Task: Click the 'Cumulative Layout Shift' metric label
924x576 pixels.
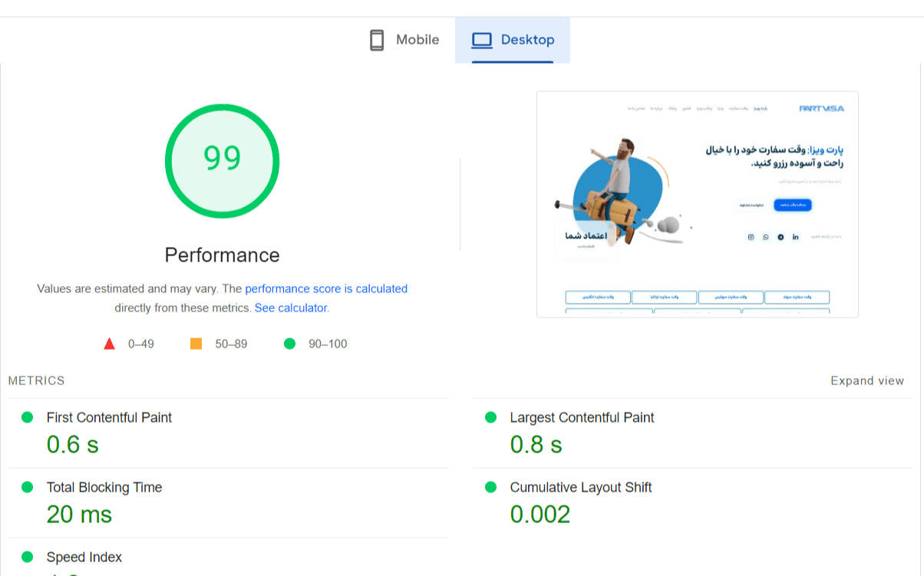Action: [581, 488]
